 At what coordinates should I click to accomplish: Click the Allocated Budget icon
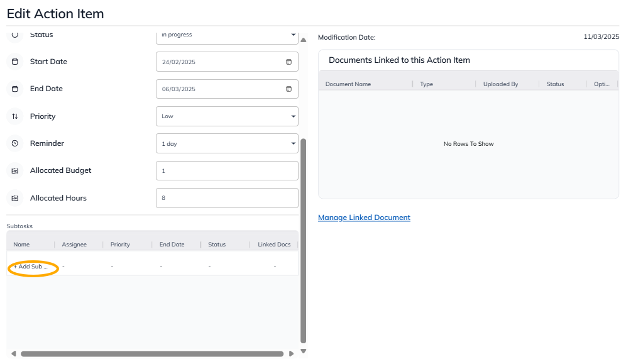[15, 170]
